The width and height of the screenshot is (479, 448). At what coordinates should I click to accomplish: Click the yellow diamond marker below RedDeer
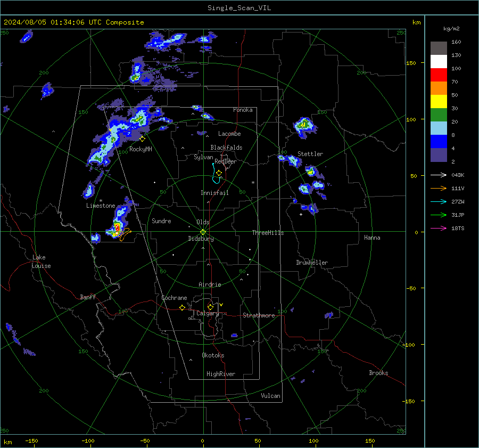click(x=219, y=173)
